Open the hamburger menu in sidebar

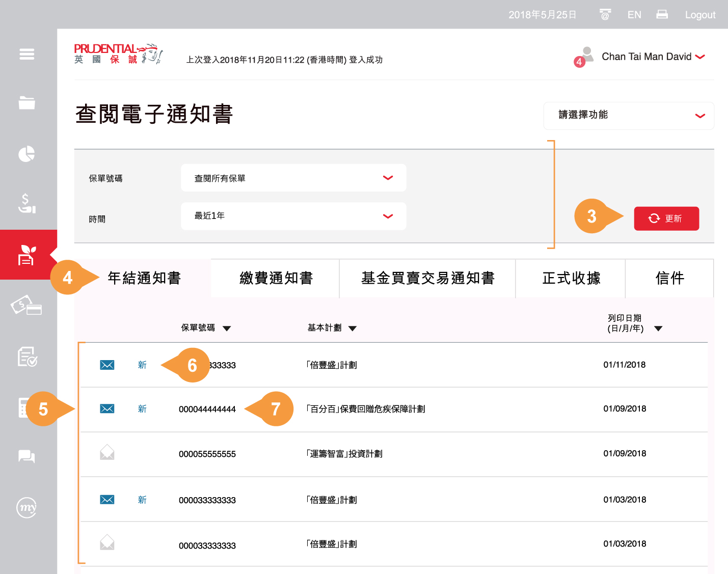point(27,54)
